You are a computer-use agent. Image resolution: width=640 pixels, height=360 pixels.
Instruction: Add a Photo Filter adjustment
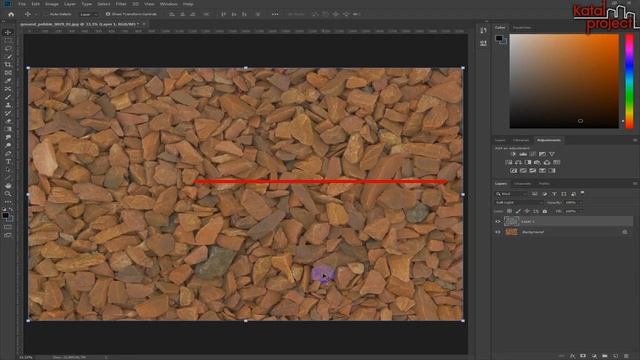[x=538, y=162]
